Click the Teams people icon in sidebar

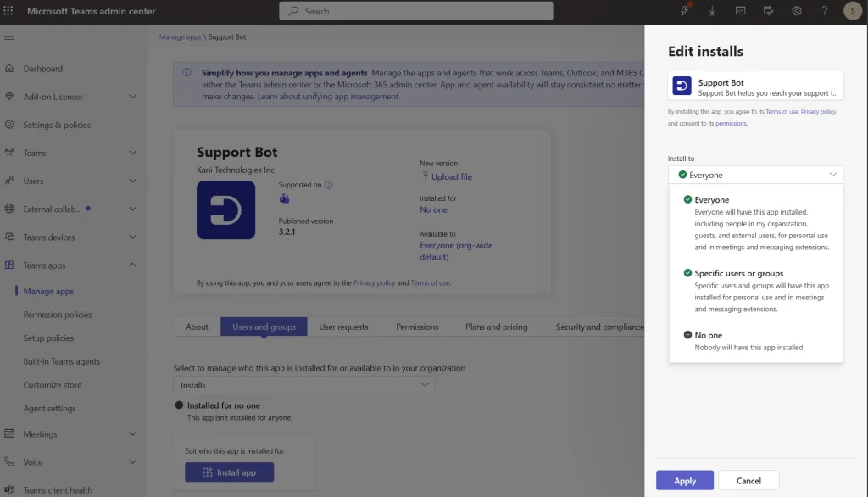[x=9, y=153]
